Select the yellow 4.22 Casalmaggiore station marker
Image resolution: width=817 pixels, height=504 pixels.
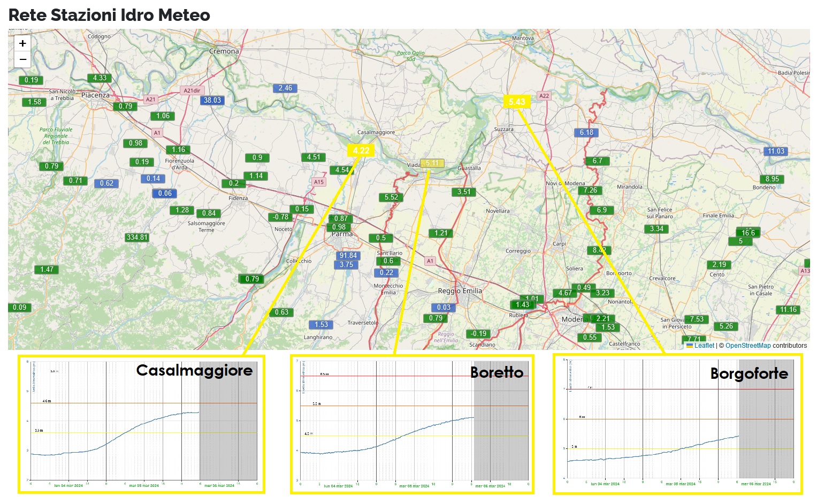361,150
